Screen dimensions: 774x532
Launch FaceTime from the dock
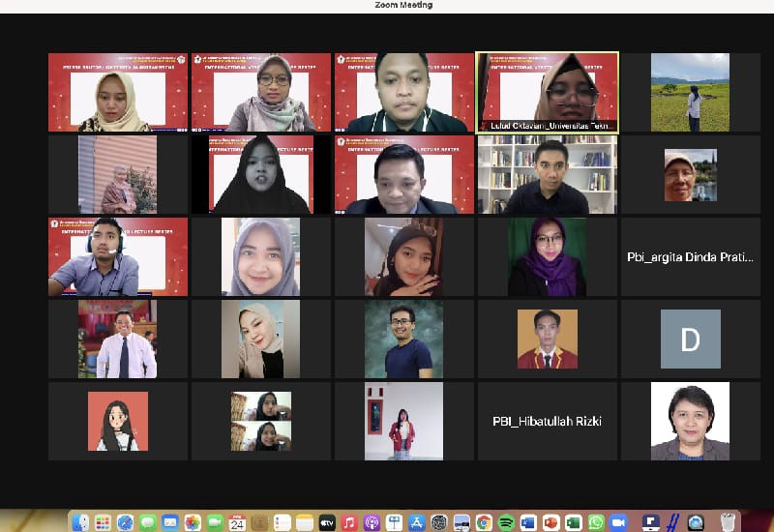[x=215, y=522]
